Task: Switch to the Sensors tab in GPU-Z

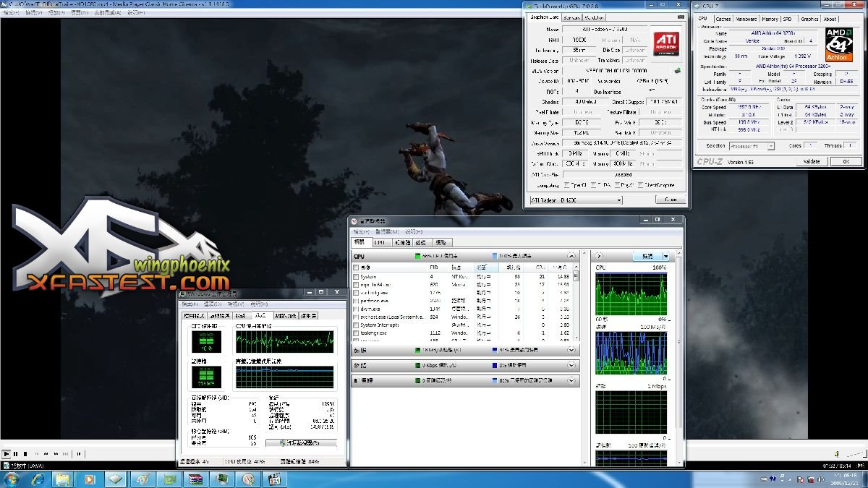Action: tap(571, 17)
